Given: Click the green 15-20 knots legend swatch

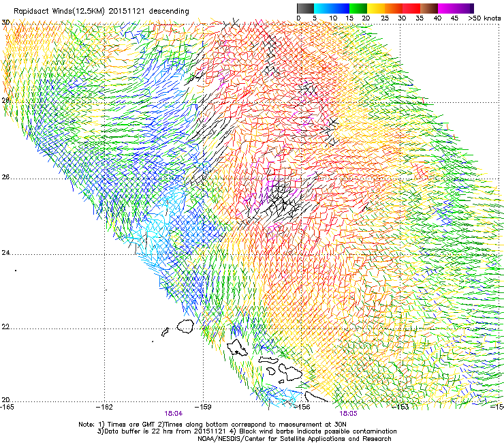Looking at the screenshot, I should (x=358, y=8).
